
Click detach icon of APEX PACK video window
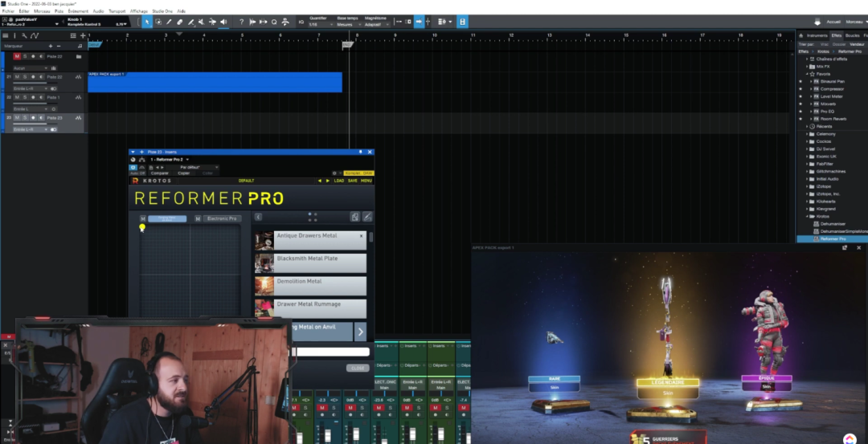(x=845, y=247)
